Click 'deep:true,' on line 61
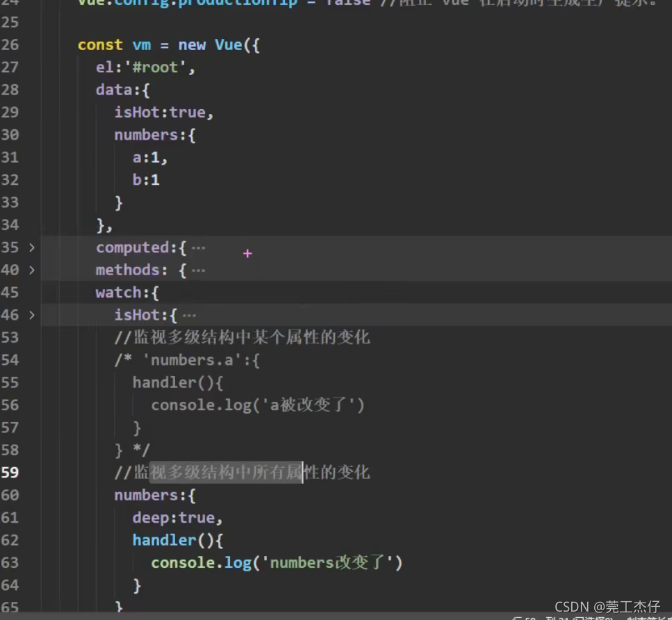672x620 pixels. pyautogui.click(x=177, y=518)
